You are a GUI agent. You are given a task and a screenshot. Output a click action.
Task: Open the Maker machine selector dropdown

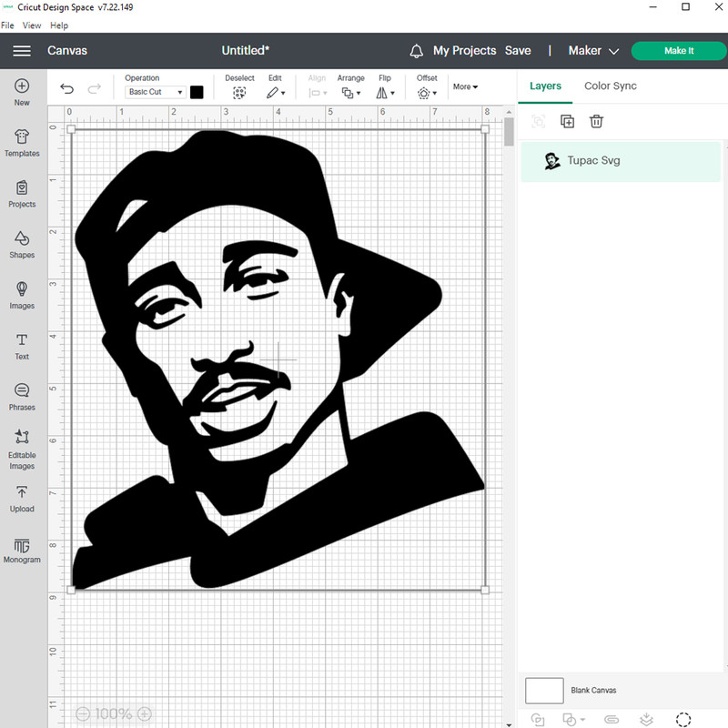(x=593, y=51)
